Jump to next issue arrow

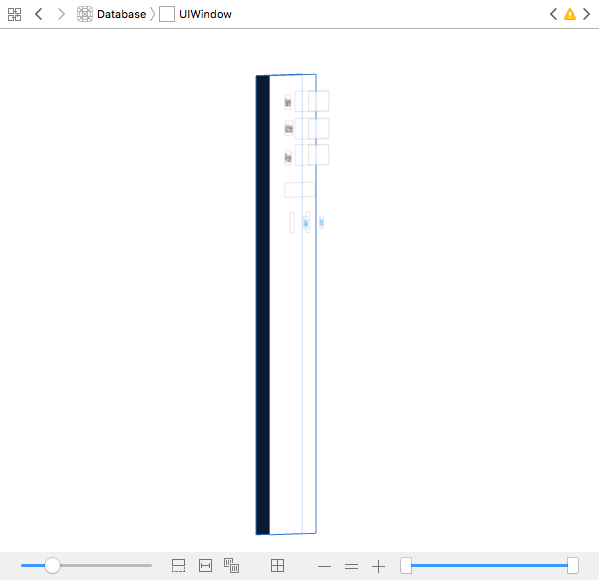coord(586,14)
